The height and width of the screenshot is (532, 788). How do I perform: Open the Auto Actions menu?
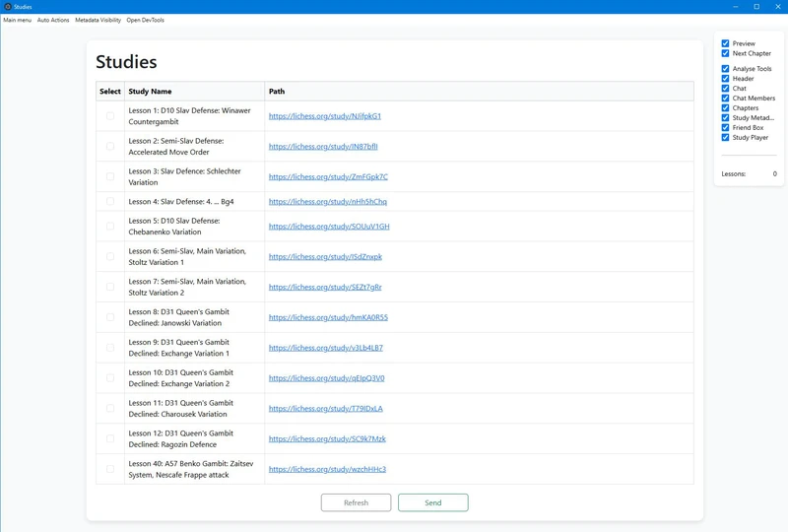(x=53, y=20)
